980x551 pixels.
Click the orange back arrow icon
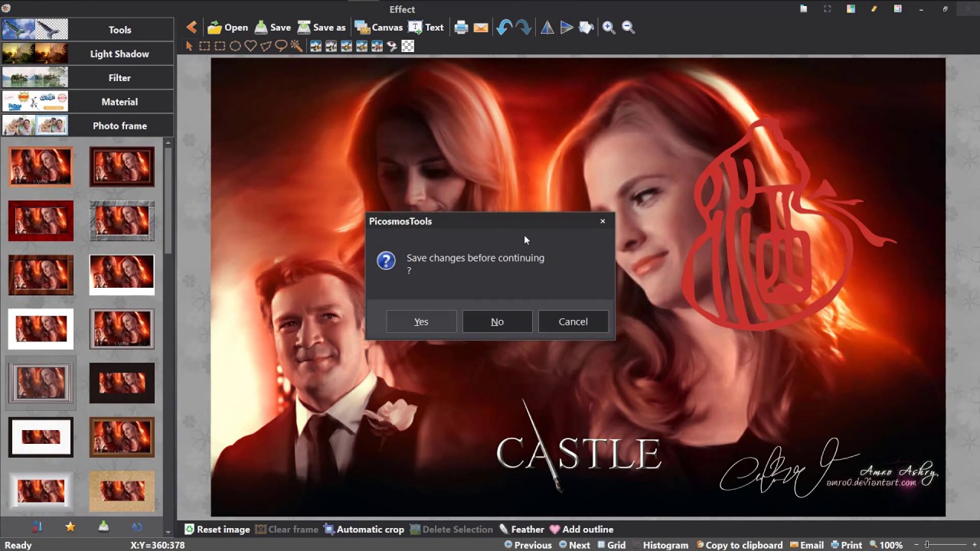(191, 28)
